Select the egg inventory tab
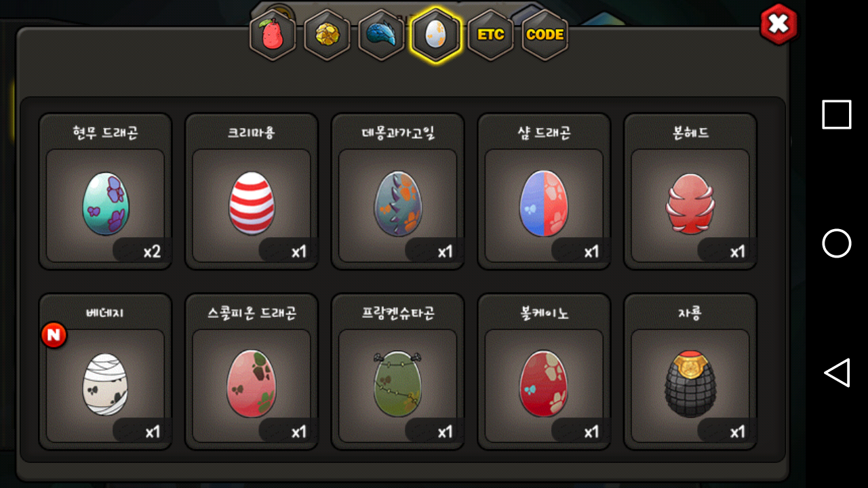The image size is (868, 488). 435,35
